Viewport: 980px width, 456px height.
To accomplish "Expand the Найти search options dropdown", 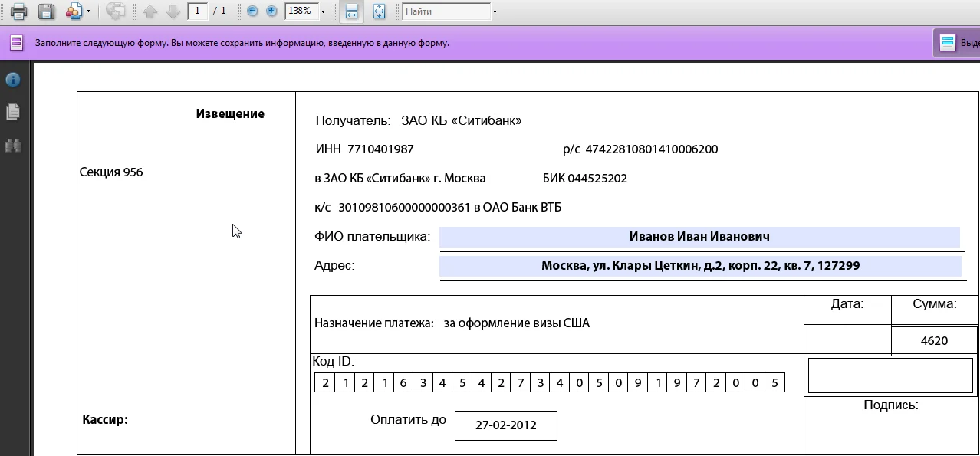I will click(x=495, y=11).
